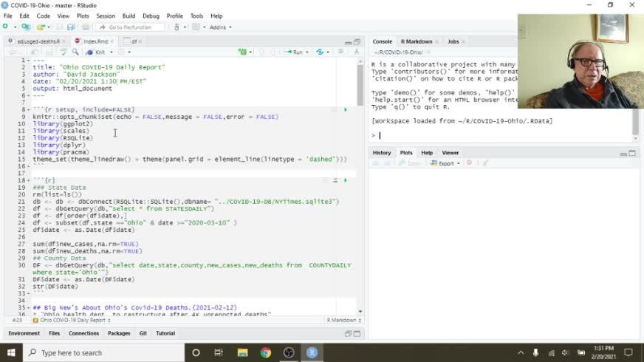Create a new file with the green plus icon

click(x=5, y=27)
